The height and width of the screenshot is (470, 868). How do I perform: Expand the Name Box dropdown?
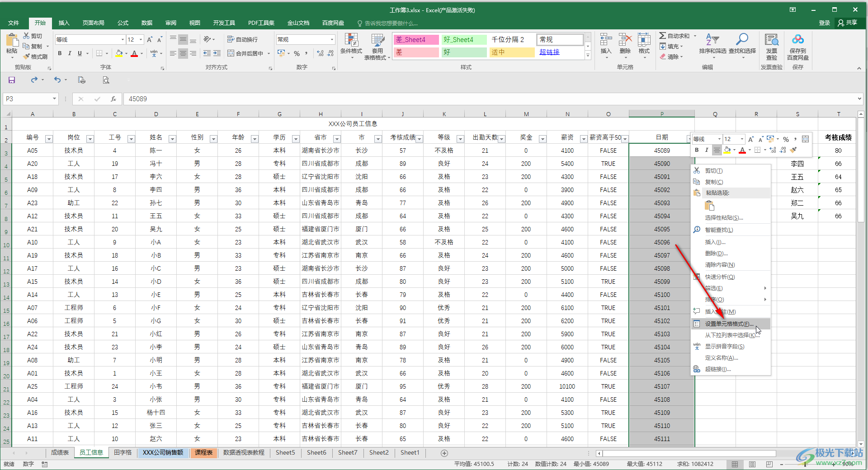[54, 99]
